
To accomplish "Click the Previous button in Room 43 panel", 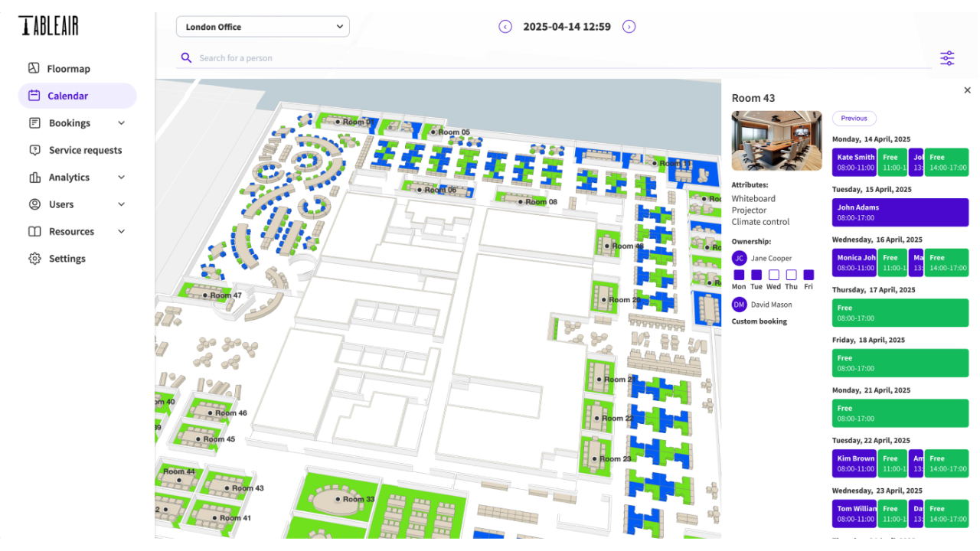I will (854, 118).
